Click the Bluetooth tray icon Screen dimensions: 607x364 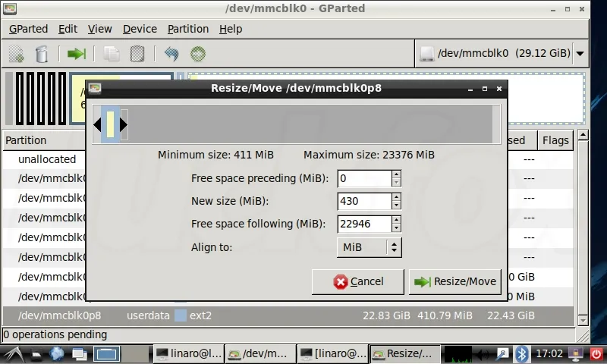[x=521, y=353]
